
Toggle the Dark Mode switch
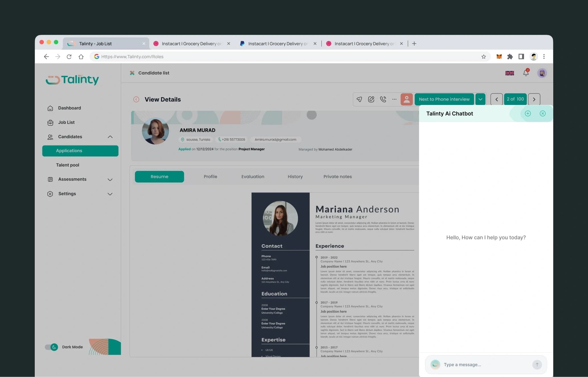[x=51, y=347]
